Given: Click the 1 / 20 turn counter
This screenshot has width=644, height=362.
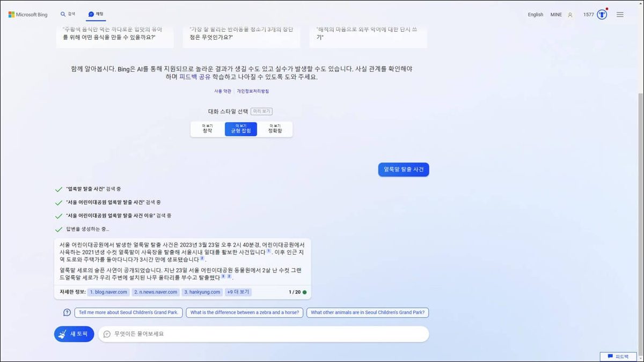Looking at the screenshot, I should (295, 292).
